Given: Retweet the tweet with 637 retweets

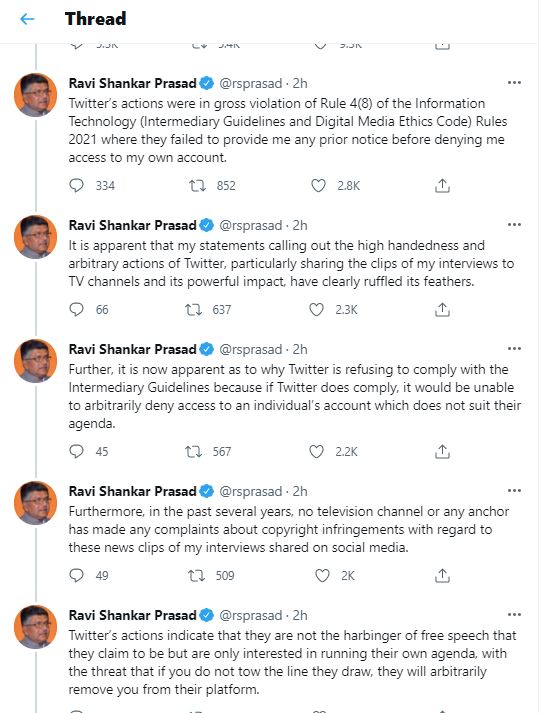Looking at the screenshot, I should point(193,310).
